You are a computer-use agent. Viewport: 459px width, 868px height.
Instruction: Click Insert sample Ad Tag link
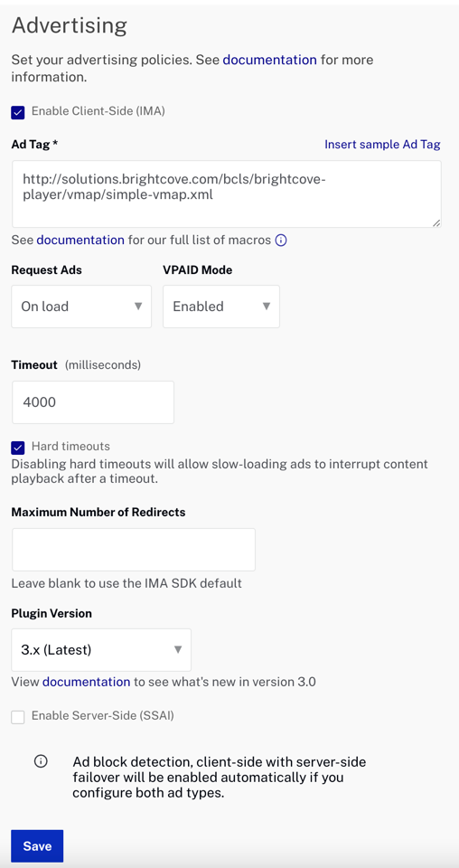click(382, 145)
